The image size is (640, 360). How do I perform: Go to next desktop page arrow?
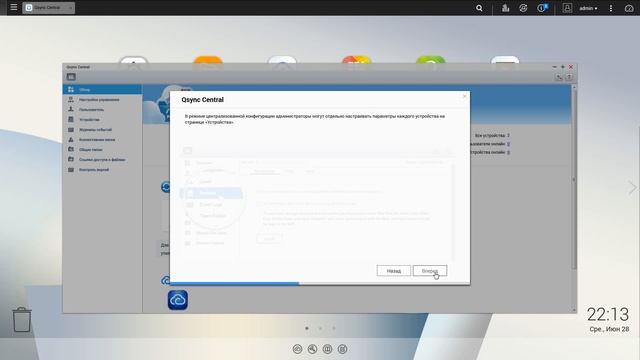632,187
